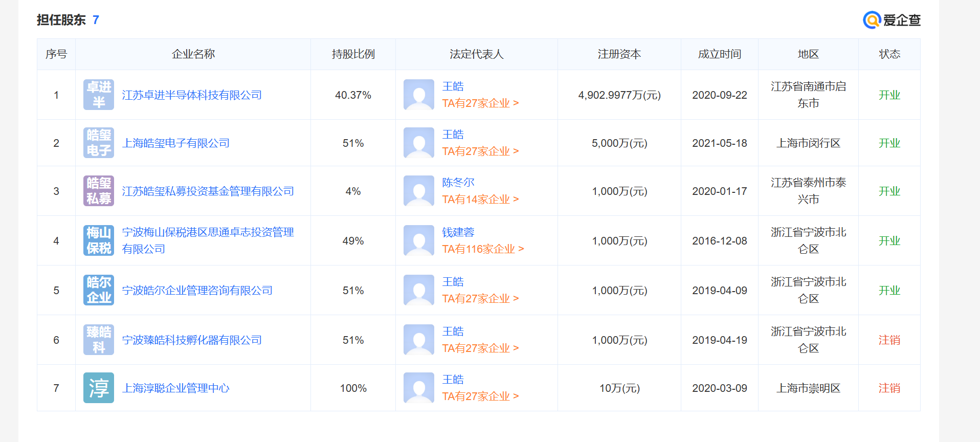980x442 pixels.
Task: Open 王皓 profile in 江苏卓进 row
Action: point(453,86)
